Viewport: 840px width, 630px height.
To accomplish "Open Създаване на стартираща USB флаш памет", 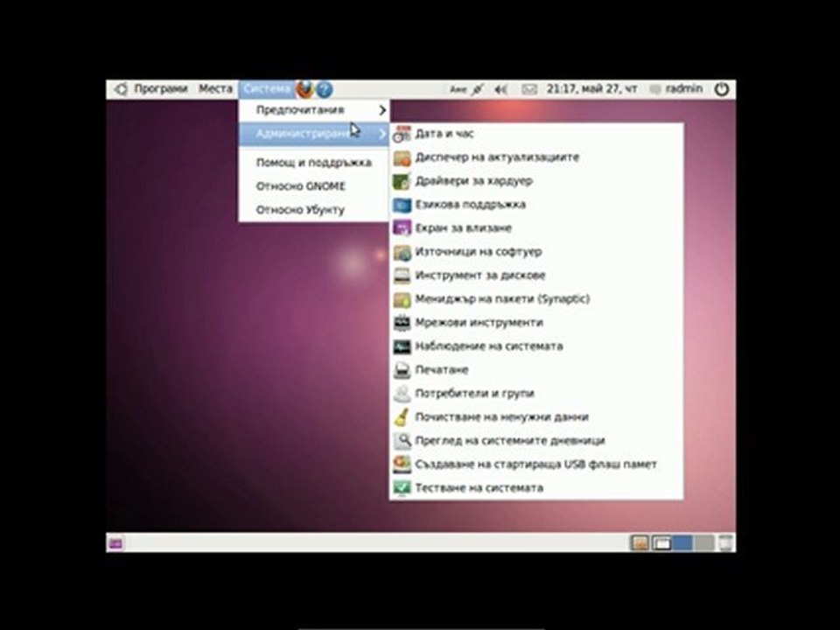I will [x=536, y=464].
